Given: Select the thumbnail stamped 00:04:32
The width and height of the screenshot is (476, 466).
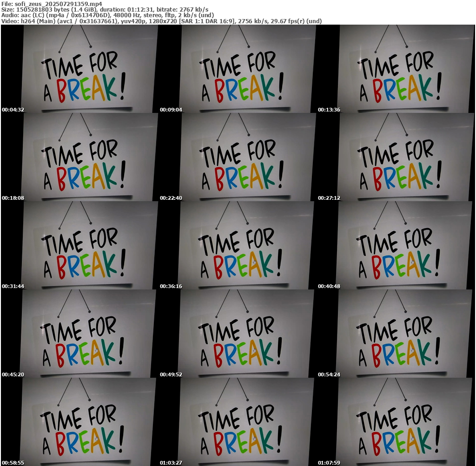Looking at the screenshot, I should click(x=80, y=69).
